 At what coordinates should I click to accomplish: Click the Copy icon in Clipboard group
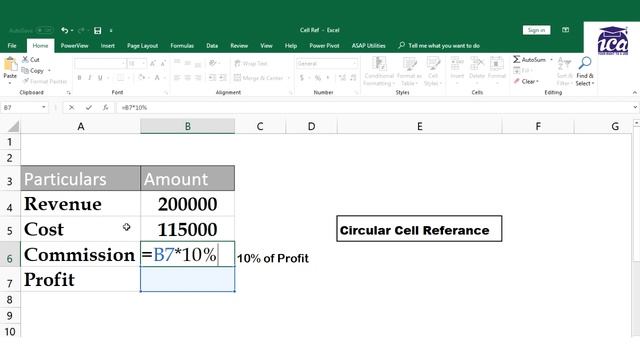point(25,71)
